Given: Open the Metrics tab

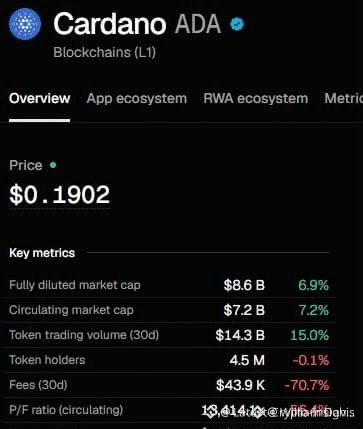Looking at the screenshot, I should click(344, 98).
